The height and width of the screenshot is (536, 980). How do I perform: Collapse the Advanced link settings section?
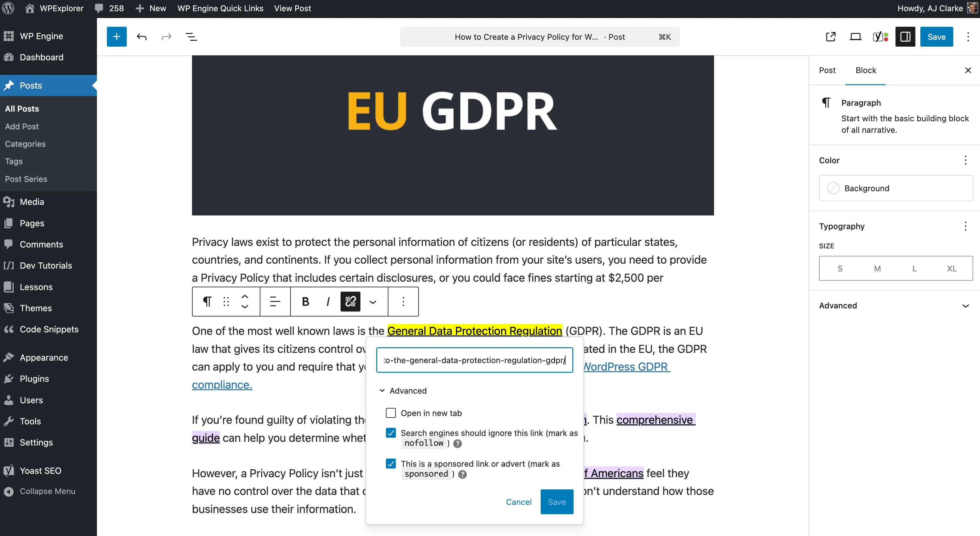(403, 390)
